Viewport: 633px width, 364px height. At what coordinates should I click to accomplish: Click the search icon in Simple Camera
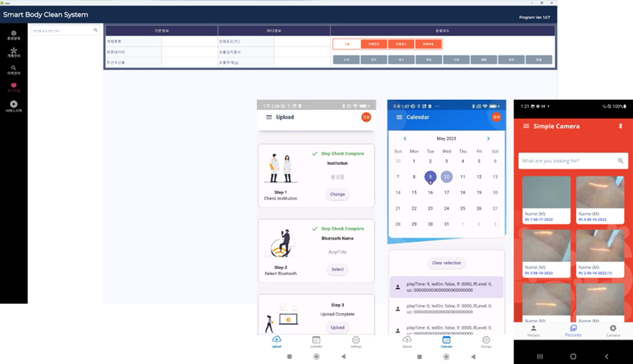pos(620,161)
